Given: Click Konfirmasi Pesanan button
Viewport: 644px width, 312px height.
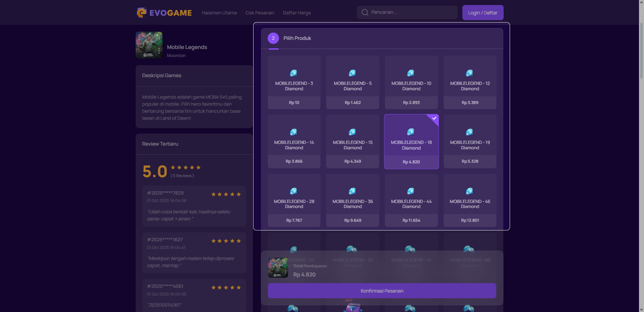Looking at the screenshot, I should pyautogui.click(x=382, y=291).
